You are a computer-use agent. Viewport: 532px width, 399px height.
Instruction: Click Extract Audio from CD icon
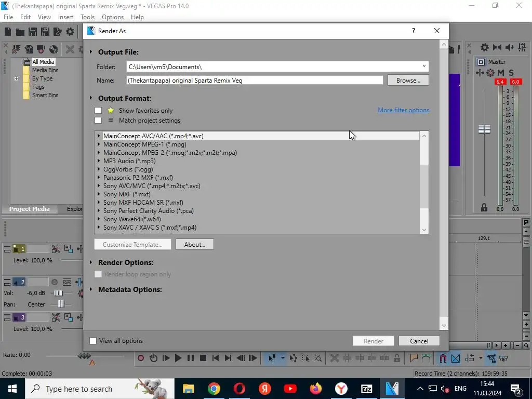(54, 49)
